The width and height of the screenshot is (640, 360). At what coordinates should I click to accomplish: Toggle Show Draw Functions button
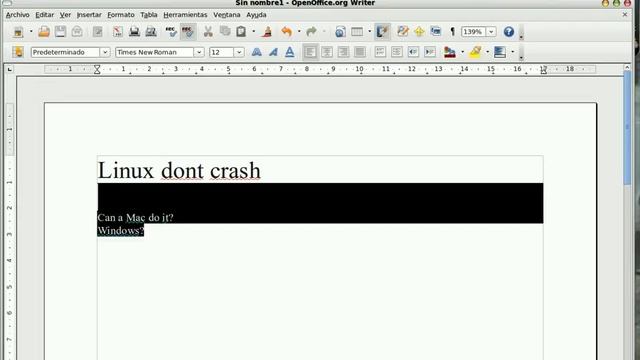coord(382,32)
